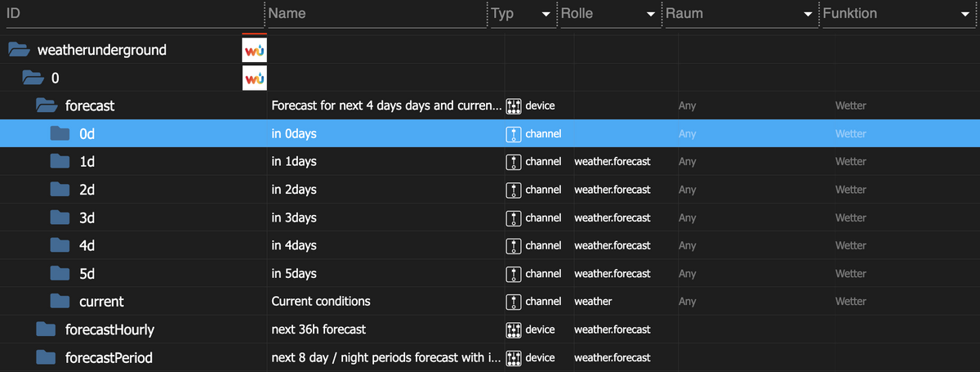Click the ID filter input field
Image resolution: width=980 pixels, height=372 pixels.
[x=131, y=14]
